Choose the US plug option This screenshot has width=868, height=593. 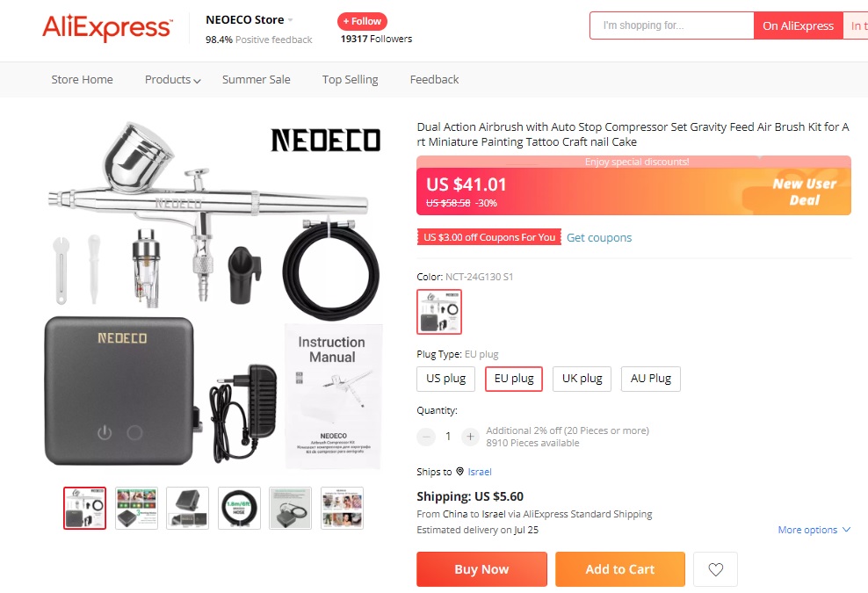pyautogui.click(x=445, y=379)
